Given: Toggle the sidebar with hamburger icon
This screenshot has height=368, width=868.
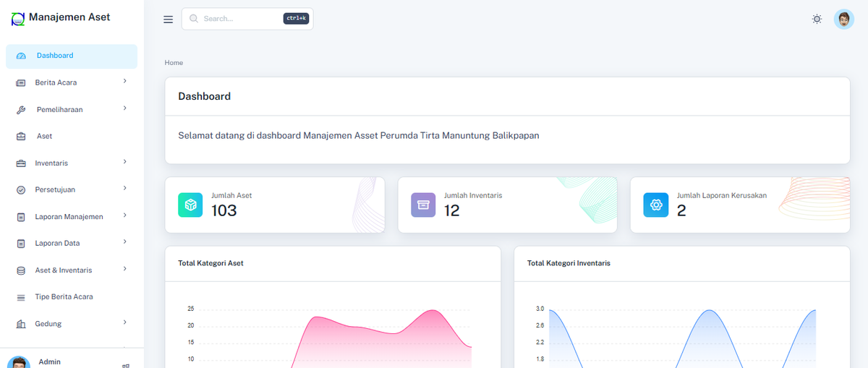Looking at the screenshot, I should [x=169, y=20].
